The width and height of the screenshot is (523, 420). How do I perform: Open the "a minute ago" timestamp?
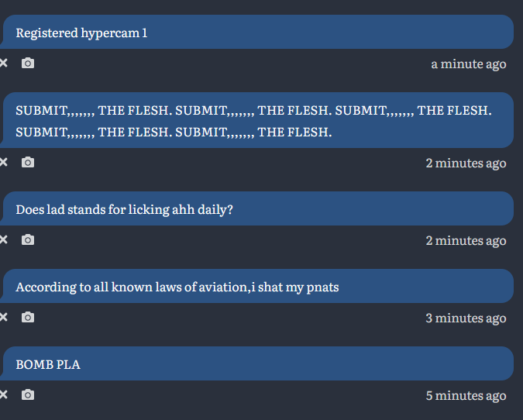tap(468, 64)
